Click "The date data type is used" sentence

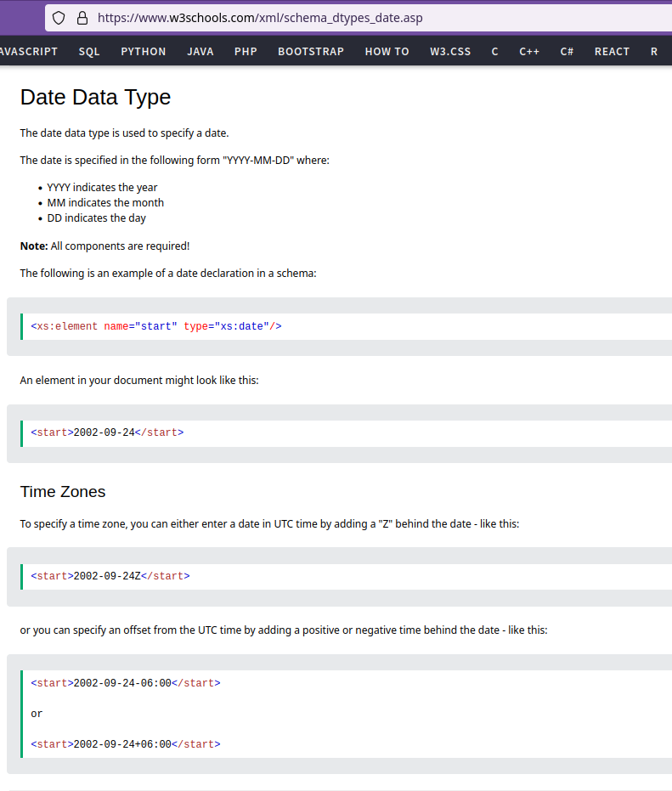click(x=125, y=133)
